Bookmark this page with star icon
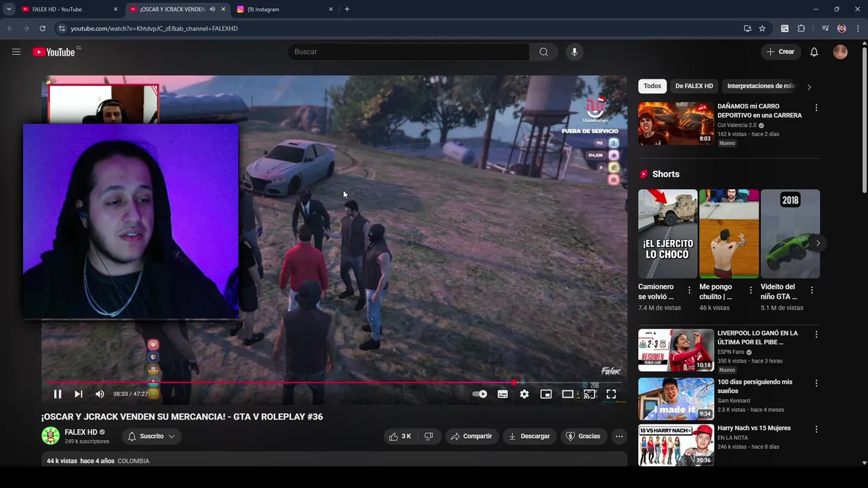Screen dimensions: 868x488 [x=762, y=28]
